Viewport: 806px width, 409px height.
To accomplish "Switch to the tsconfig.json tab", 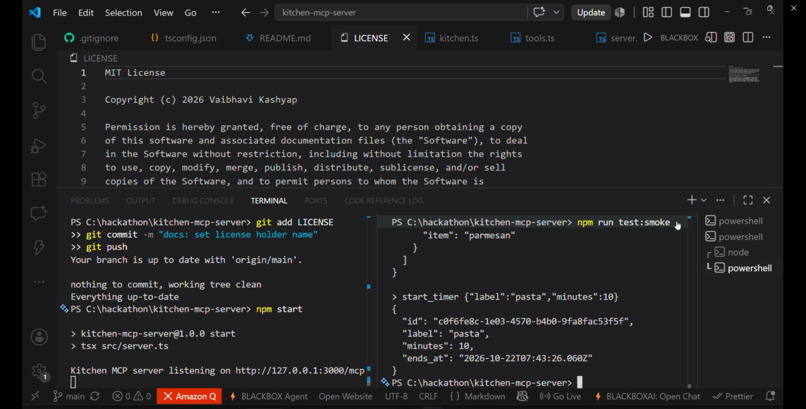I will point(184,38).
